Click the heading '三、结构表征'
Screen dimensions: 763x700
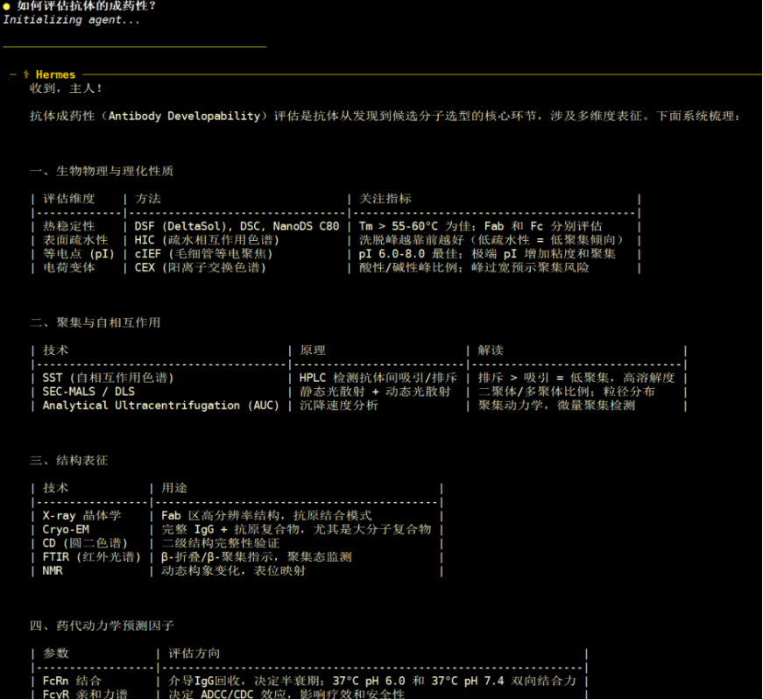[x=68, y=461]
